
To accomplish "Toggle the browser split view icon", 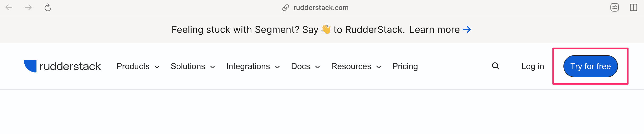I will click(x=633, y=7).
